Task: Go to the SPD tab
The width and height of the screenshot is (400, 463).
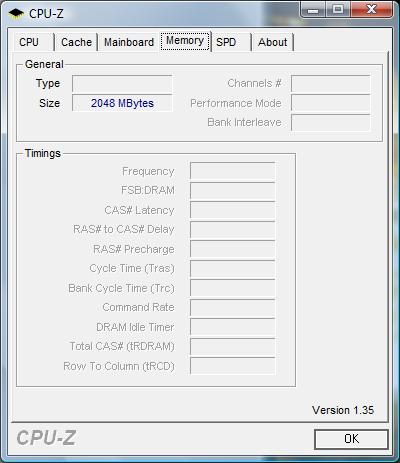Action: click(x=231, y=42)
